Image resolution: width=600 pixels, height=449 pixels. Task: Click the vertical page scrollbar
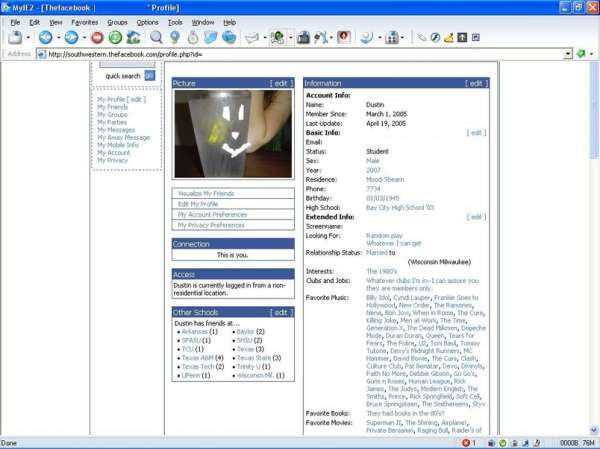[x=593, y=250]
